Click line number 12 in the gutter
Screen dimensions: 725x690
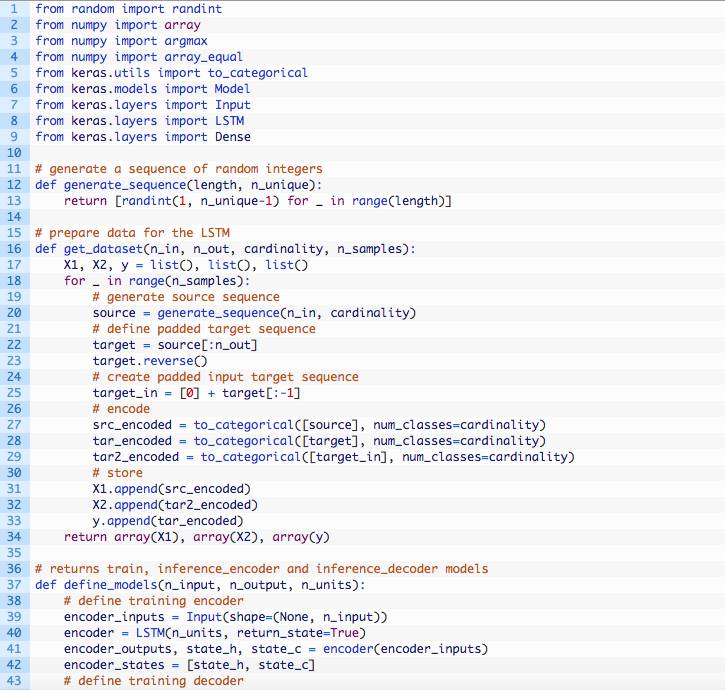click(14, 185)
